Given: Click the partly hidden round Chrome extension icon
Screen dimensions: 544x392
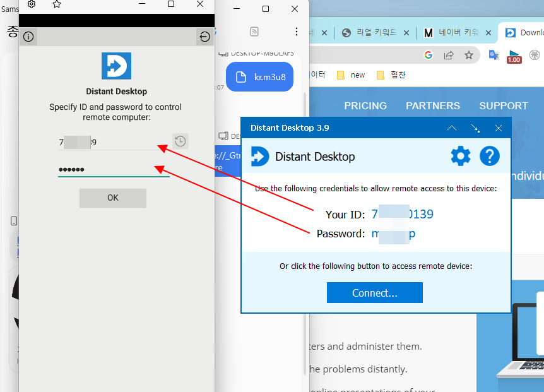Looking at the screenshot, I should point(535,55).
